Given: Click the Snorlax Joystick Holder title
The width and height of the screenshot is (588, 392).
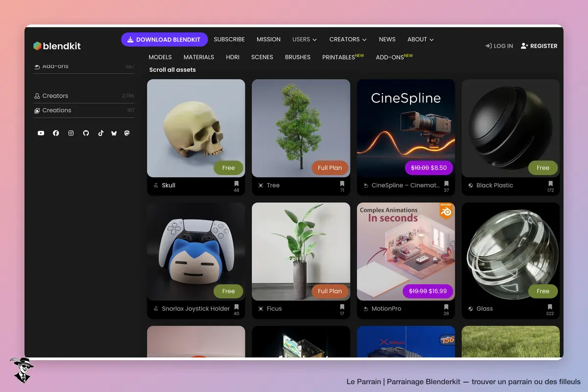Looking at the screenshot, I should (196, 309).
